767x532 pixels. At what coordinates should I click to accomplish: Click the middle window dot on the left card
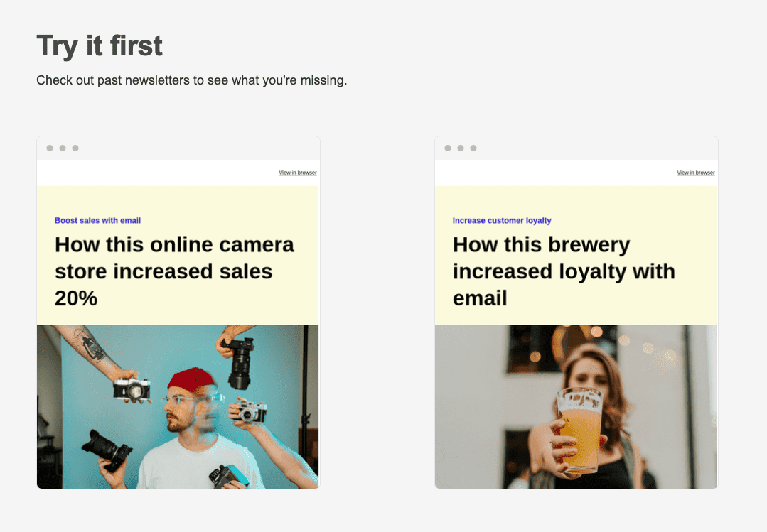(x=63, y=148)
